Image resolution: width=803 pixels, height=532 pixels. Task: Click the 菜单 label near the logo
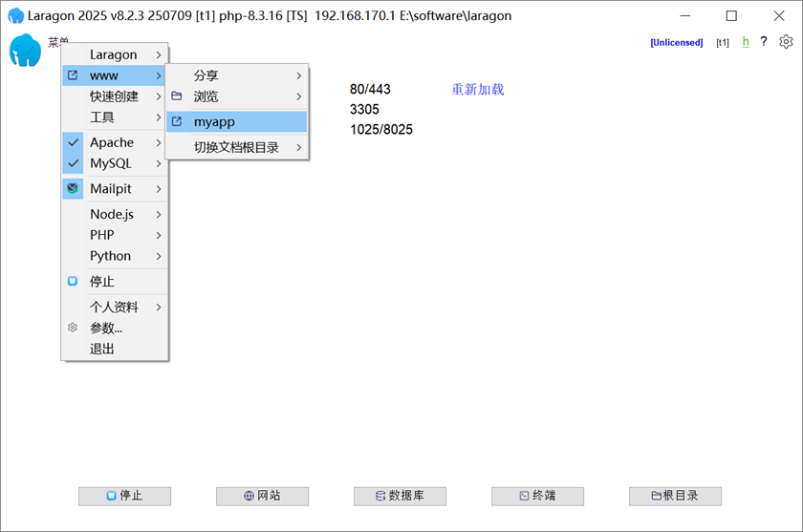click(58, 41)
